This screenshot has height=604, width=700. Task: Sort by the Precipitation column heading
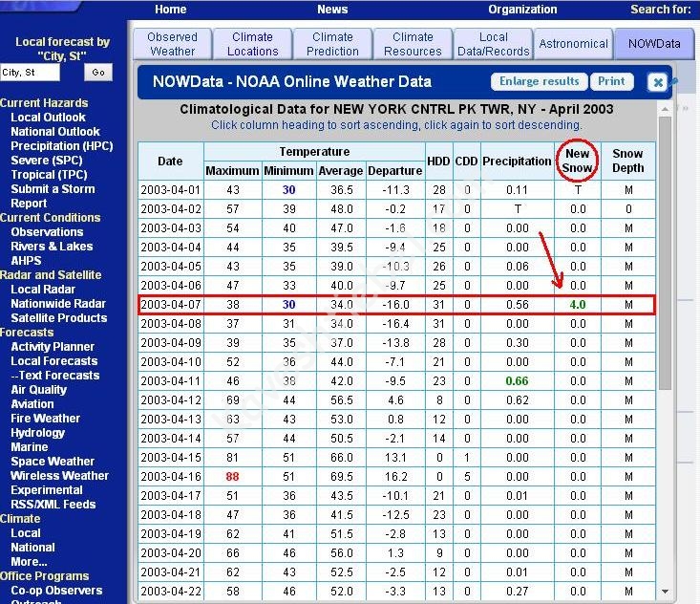click(517, 161)
